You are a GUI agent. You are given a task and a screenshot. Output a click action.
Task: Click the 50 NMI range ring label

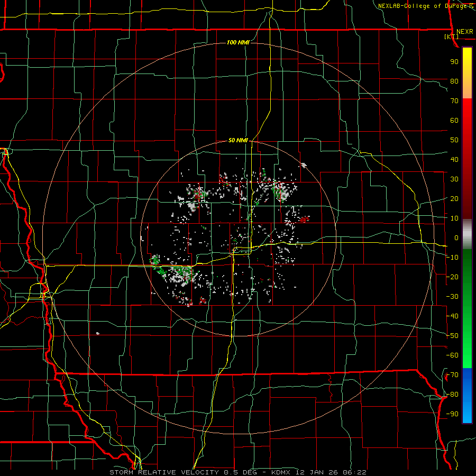tap(238, 140)
